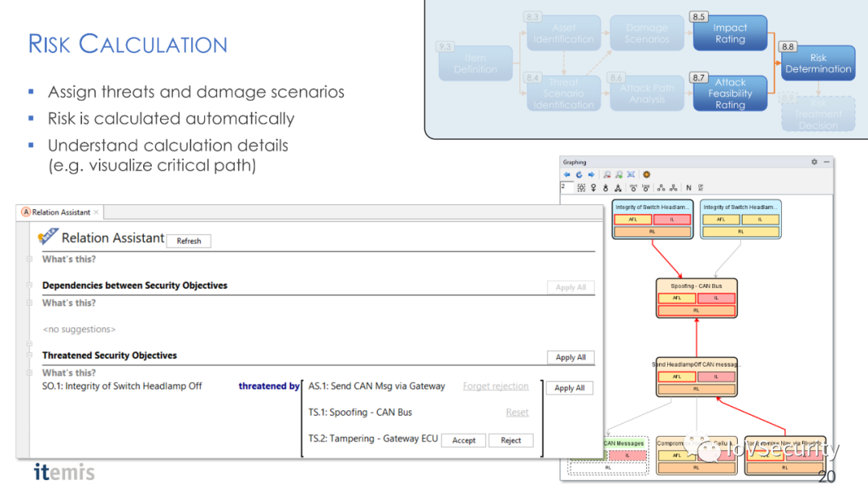The image size is (868, 489).
Task: Go forward in the Graphing view
Action: [x=592, y=175]
